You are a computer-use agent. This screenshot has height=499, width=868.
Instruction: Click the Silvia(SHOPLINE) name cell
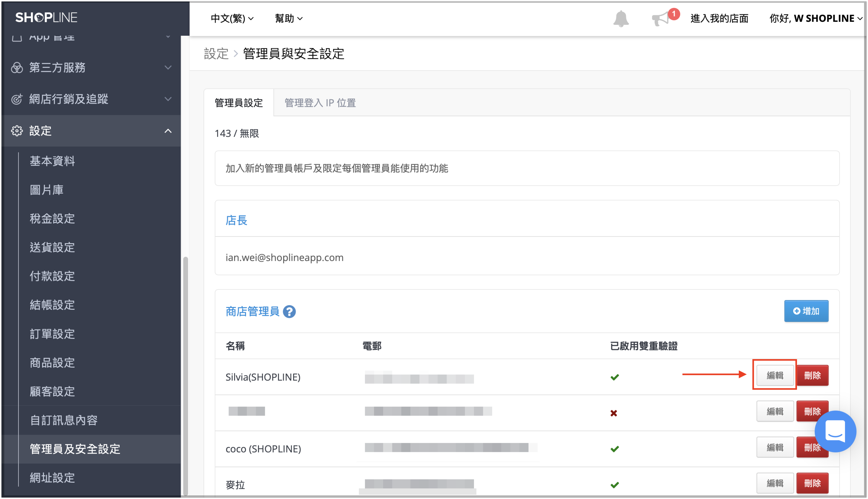(263, 377)
